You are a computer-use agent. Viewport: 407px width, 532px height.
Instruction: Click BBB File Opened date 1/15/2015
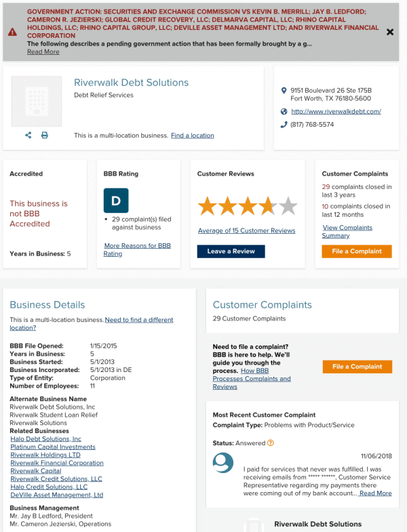point(103,346)
